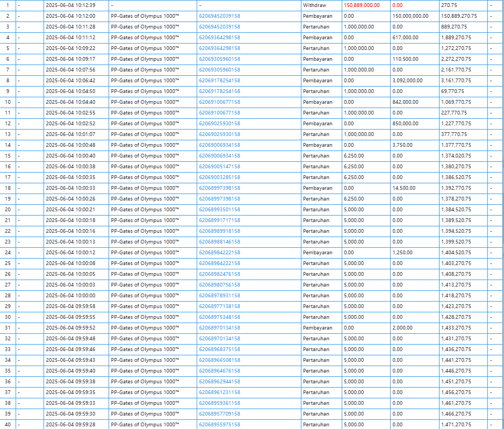Click the 3,092,000.00 payout value
This screenshot has height=429, width=504.
tap(407, 81)
